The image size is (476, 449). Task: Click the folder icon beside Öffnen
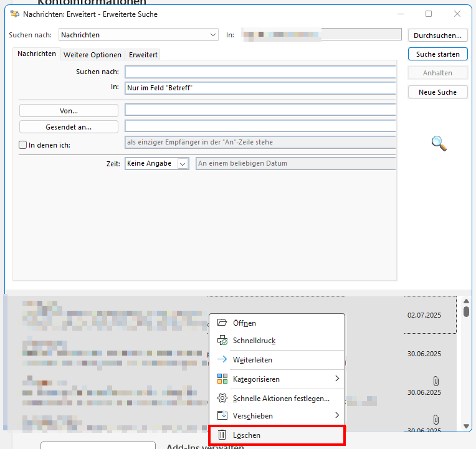point(222,323)
